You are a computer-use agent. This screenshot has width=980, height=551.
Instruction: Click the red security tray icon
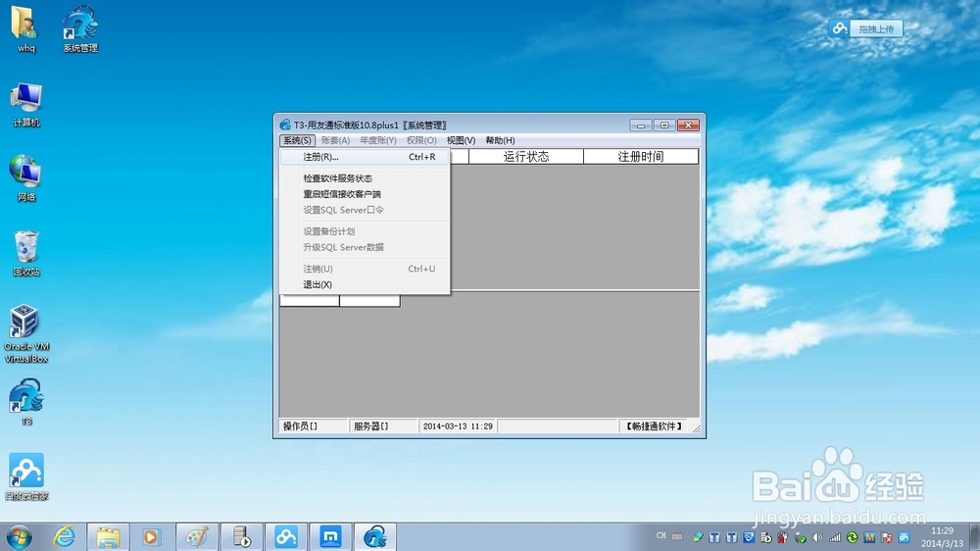[783, 537]
